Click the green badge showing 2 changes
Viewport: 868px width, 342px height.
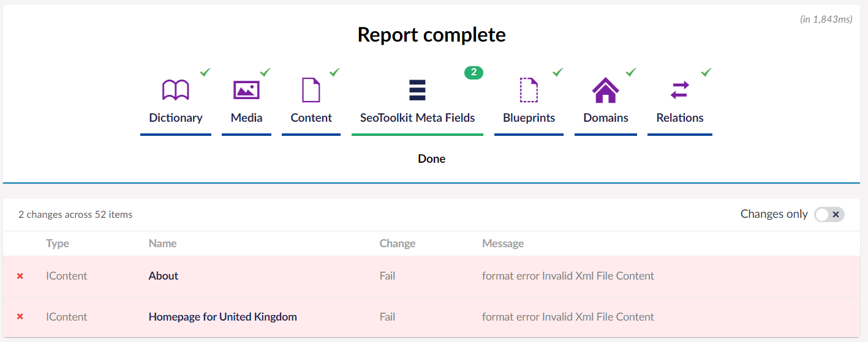click(x=474, y=72)
